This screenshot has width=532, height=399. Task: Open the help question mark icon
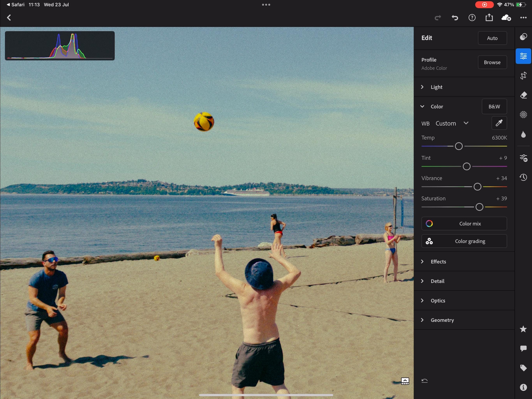[x=472, y=18]
